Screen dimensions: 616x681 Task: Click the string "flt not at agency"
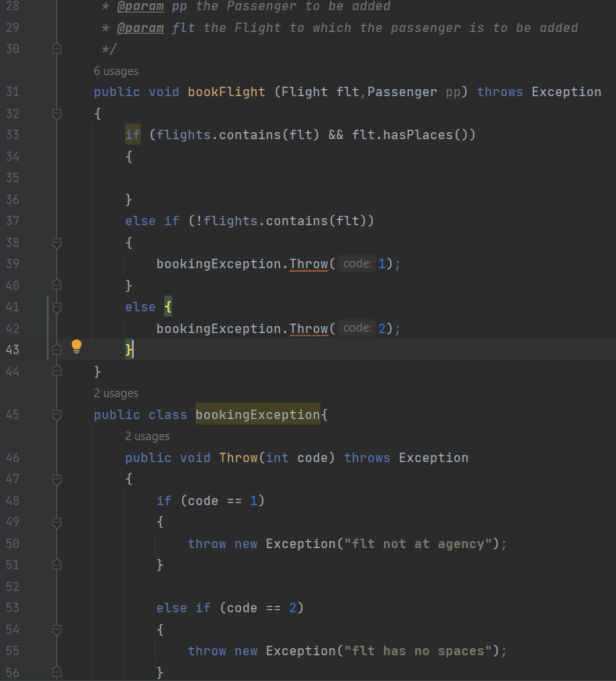coord(418,543)
